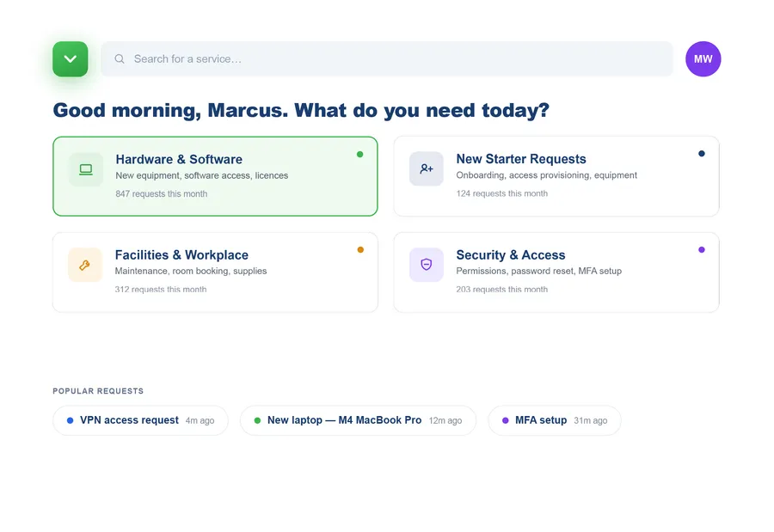774x532 pixels.
Task: Click 'Onboarding, access provisioning, equipment' description
Action: point(546,175)
